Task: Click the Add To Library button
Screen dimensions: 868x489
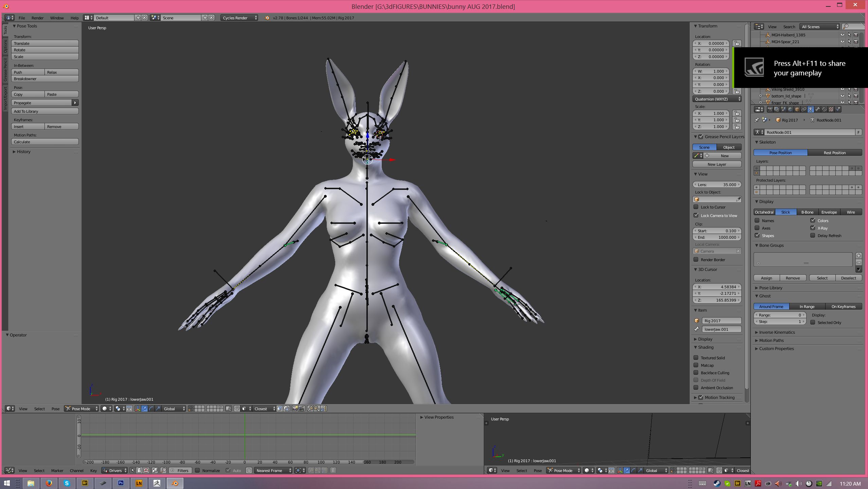Action: point(45,111)
